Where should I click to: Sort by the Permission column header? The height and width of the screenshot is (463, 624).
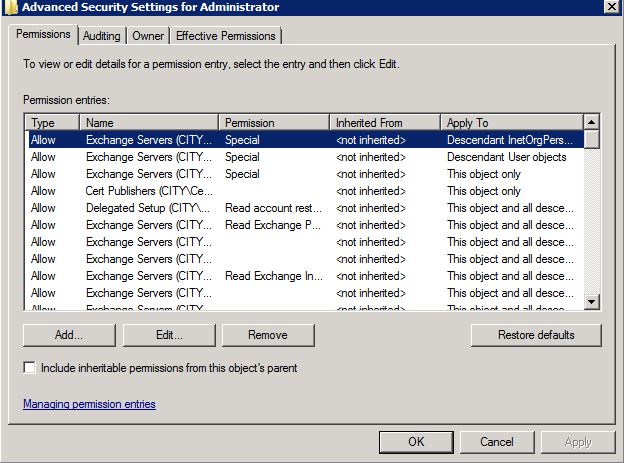pyautogui.click(x=274, y=123)
